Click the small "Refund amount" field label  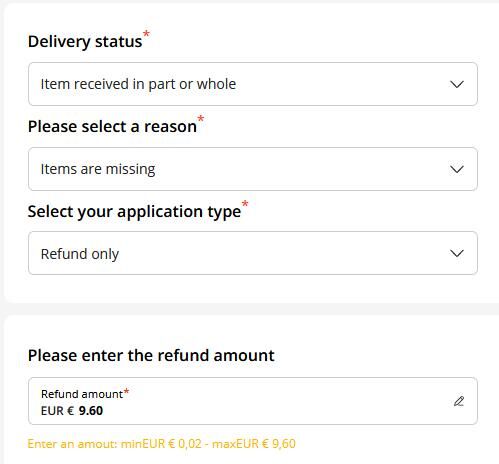pyautogui.click(x=82, y=394)
